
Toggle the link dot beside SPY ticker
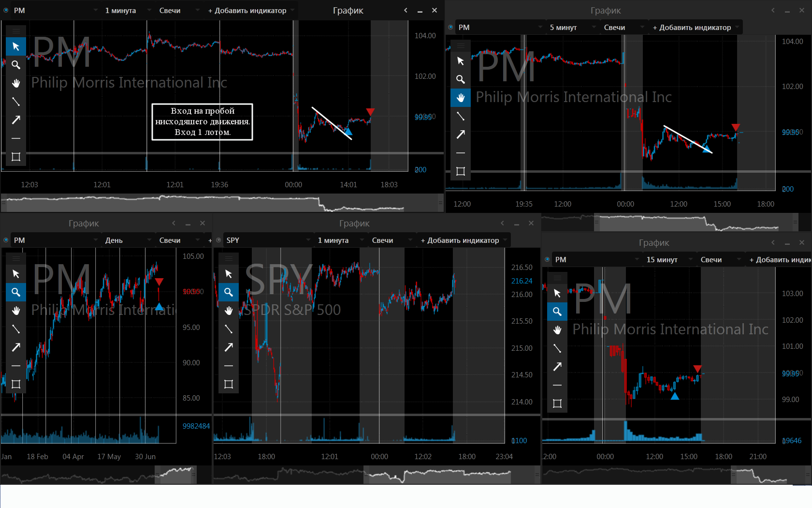pos(218,240)
